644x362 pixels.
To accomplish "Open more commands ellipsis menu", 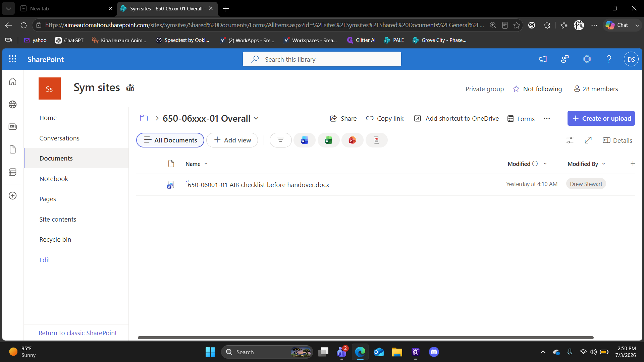I will pyautogui.click(x=547, y=118).
